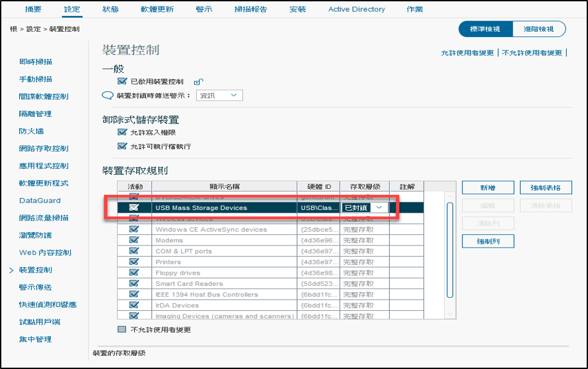
Task: Click the 新增 button
Action: click(488, 188)
